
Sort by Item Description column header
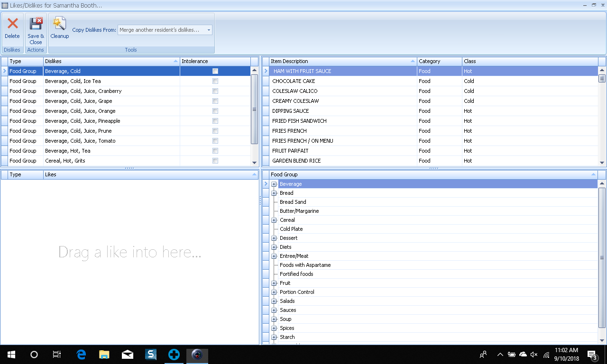tap(343, 61)
